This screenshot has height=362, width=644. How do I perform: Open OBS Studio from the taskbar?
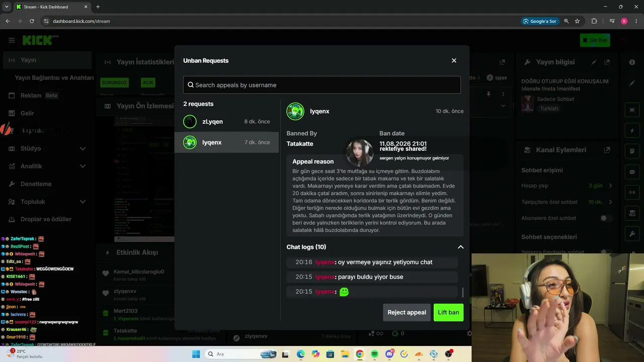448,354
